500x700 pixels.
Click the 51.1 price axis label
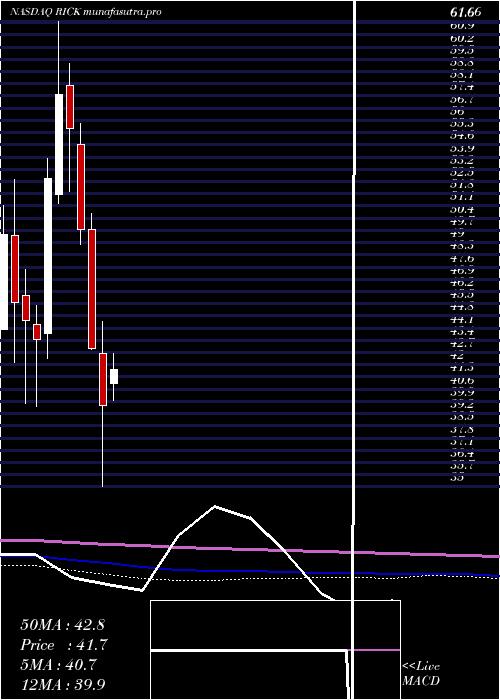coord(462,197)
